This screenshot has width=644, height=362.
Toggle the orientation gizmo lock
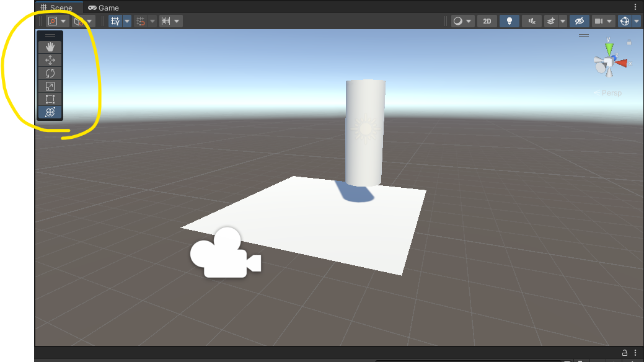[629, 42]
